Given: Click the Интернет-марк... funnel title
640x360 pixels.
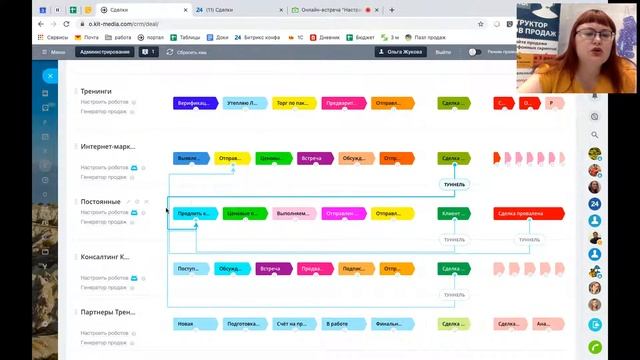Looking at the screenshot, I should [108, 147].
